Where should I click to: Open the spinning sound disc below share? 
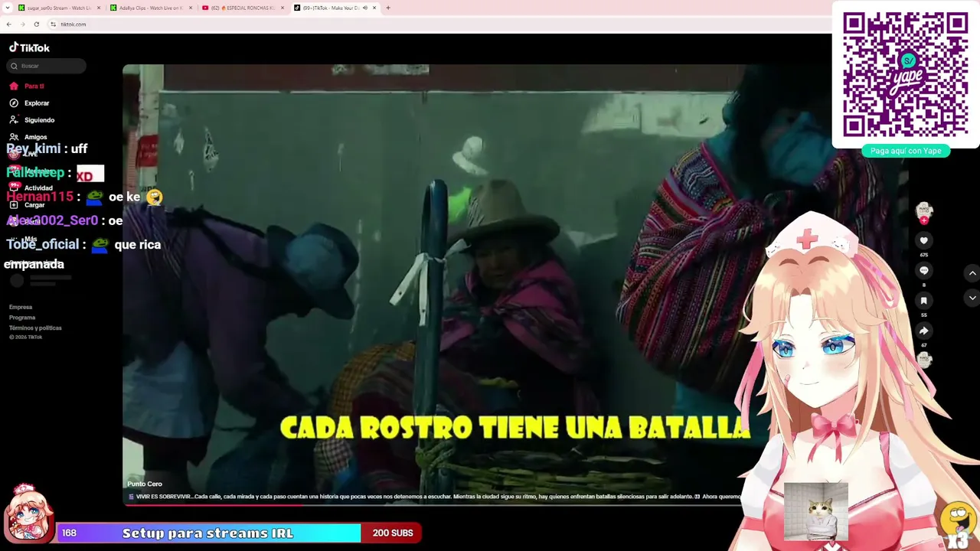pos(924,360)
